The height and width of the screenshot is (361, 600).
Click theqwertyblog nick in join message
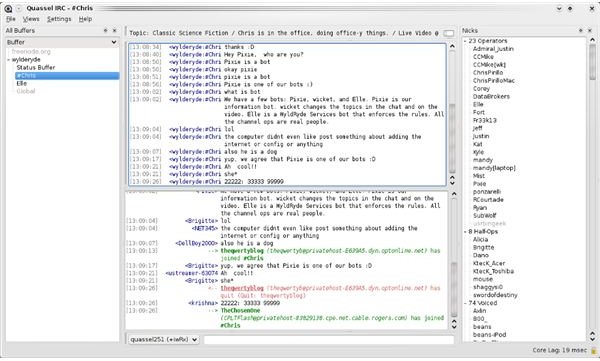point(242,251)
